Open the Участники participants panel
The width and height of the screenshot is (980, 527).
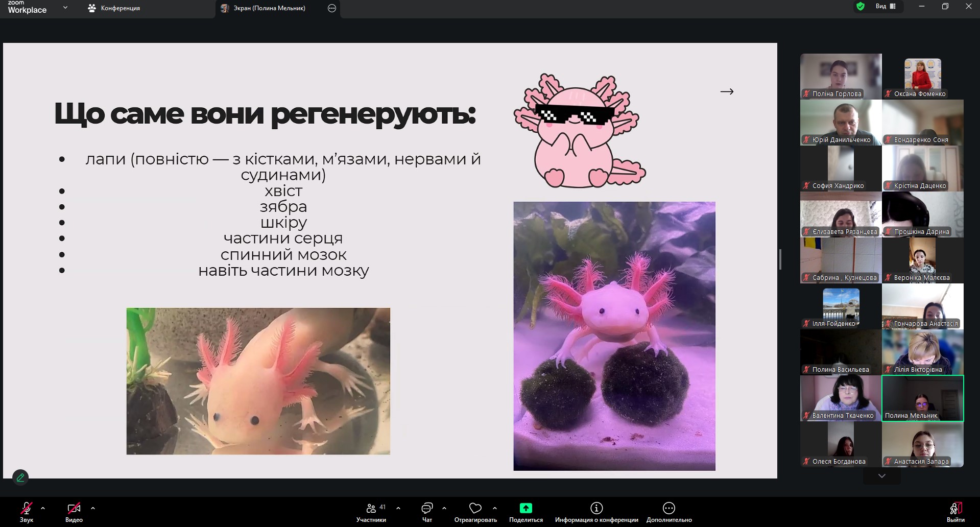[371, 512]
